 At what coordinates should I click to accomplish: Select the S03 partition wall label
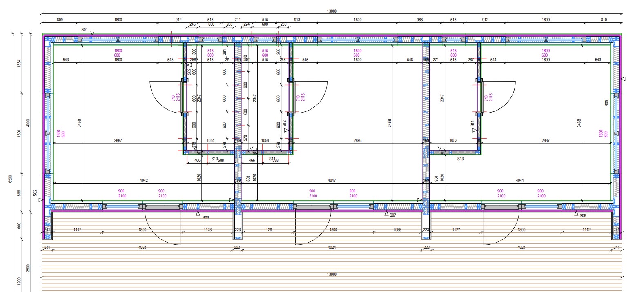248,179
